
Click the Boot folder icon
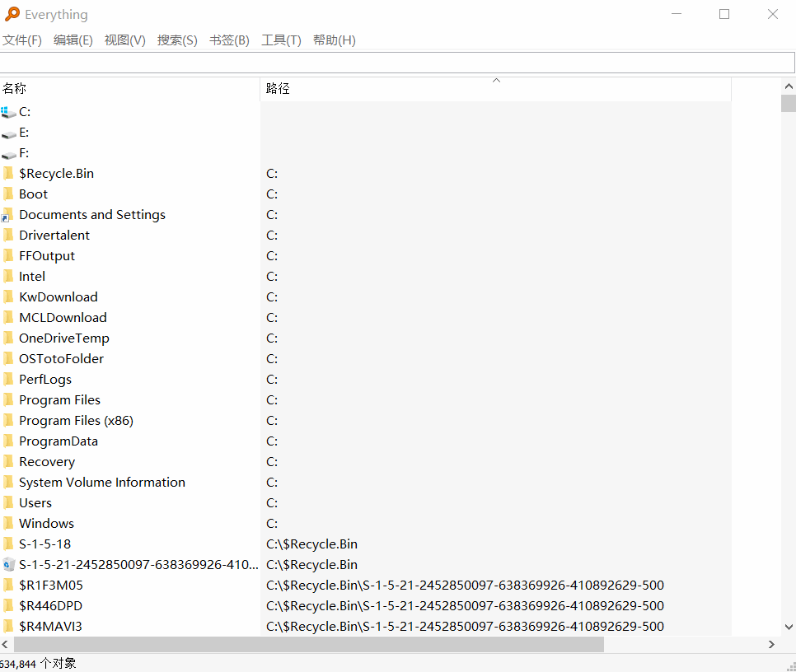[8, 194]
